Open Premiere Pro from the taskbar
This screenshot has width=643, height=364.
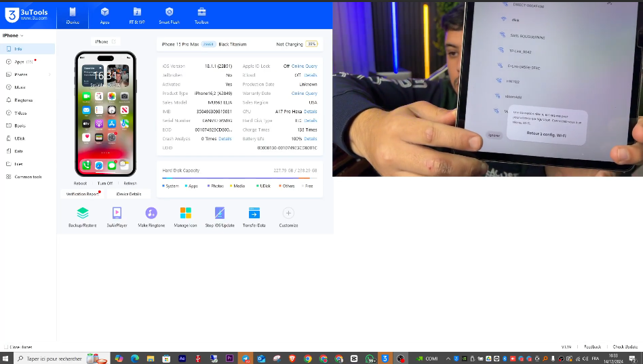pos(229,359)
